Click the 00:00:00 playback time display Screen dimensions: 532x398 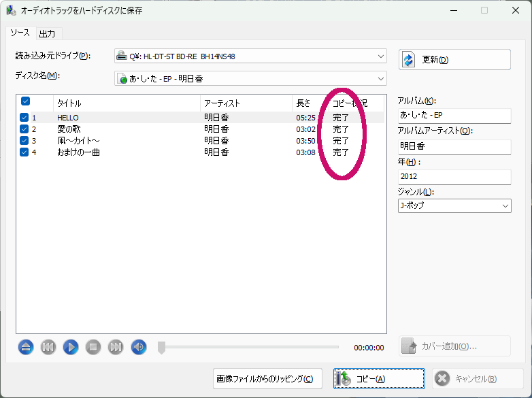369,348
